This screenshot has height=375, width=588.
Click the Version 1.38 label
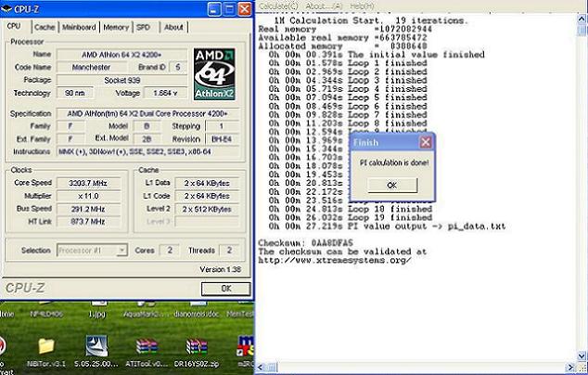pyautogui.click(x=220, y=269)
